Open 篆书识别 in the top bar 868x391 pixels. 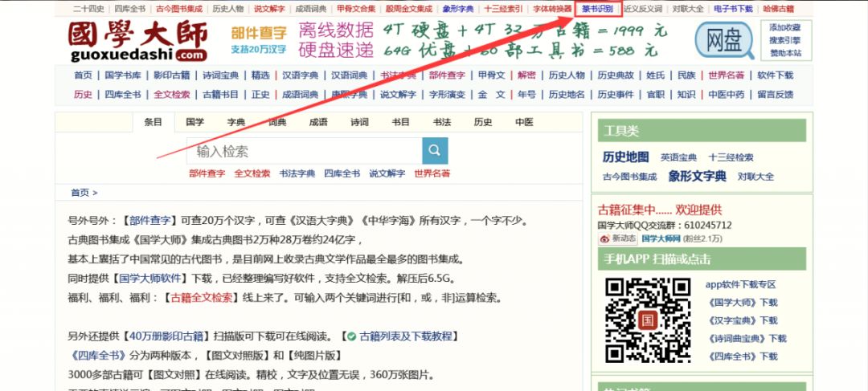[599, 9]
